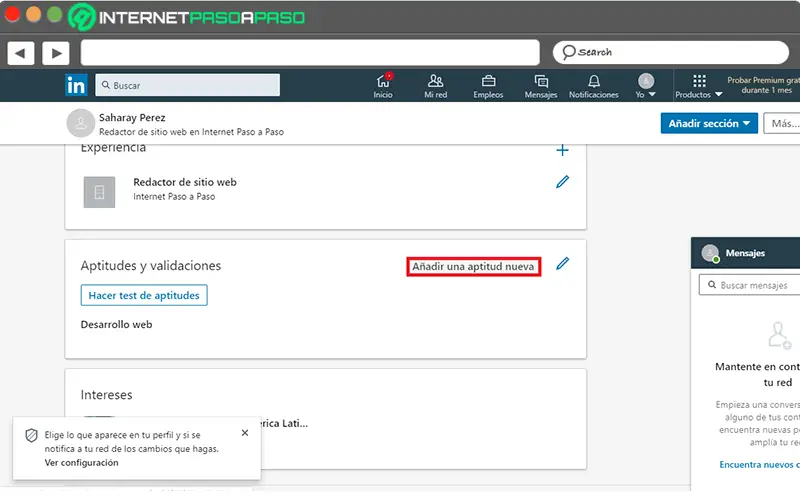Click Redactor de sitio web title

tap(185, 182)
